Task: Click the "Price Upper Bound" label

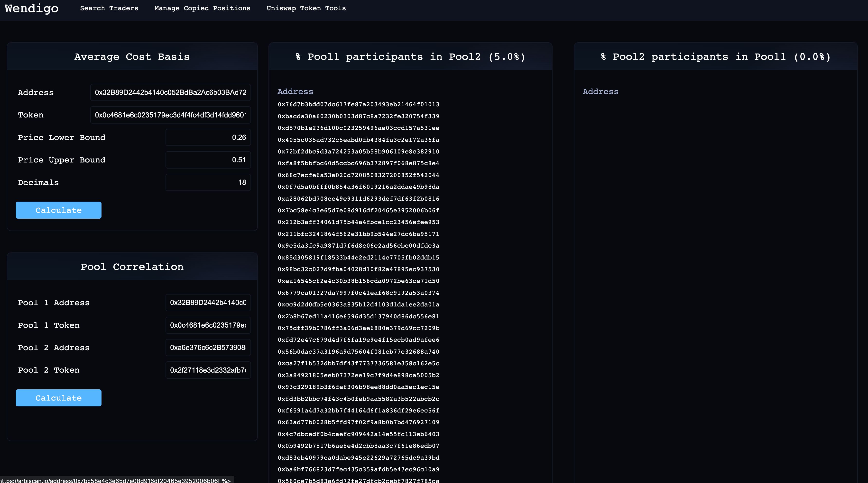Action: 62,160
